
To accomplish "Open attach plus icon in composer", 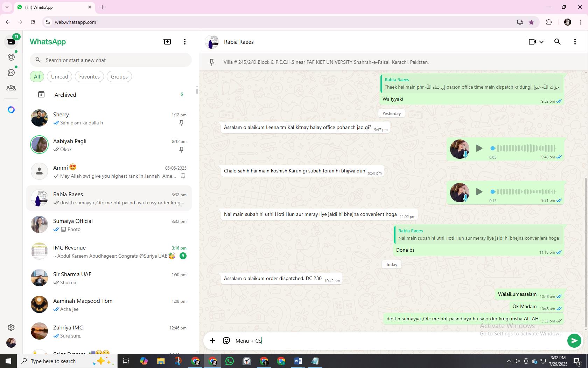I will pyautogui.click(x=212, y=341).
